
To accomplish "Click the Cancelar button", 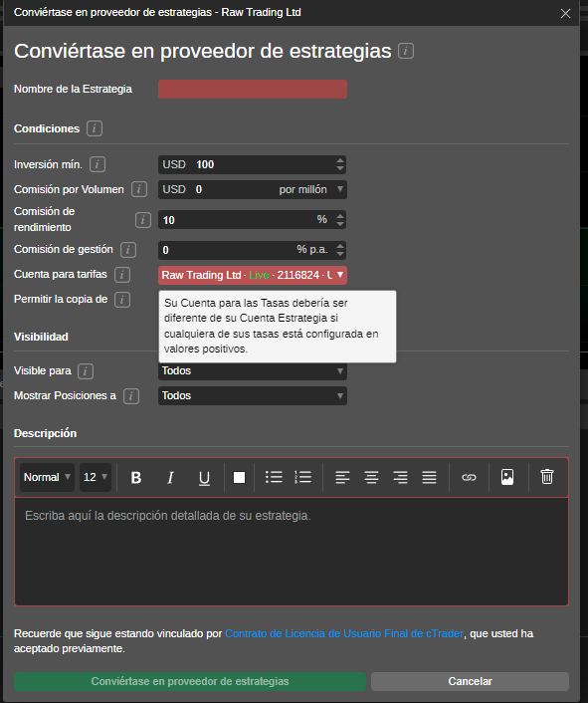I will point(470,681).
